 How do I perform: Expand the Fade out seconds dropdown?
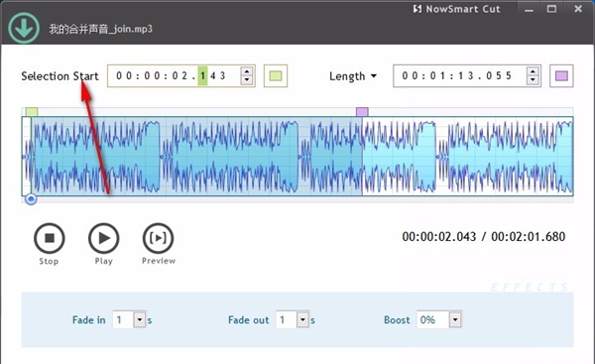pyautogui.click(x=302, y=319)
